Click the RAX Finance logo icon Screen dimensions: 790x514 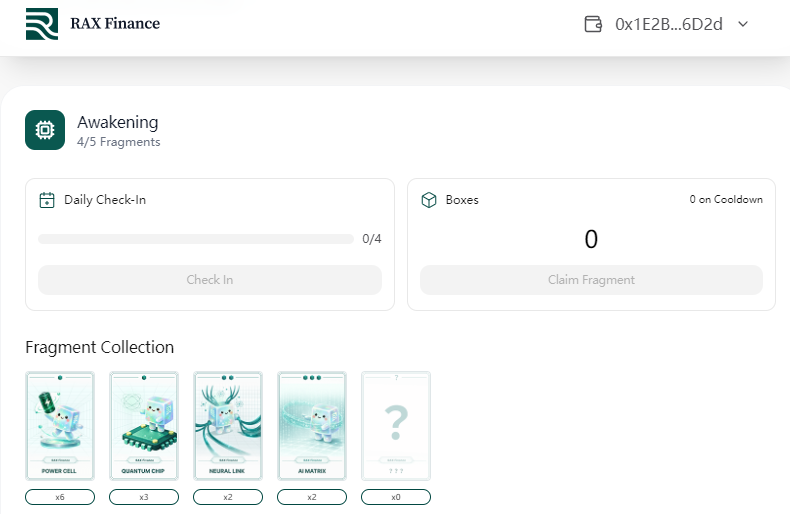point(42,24)
